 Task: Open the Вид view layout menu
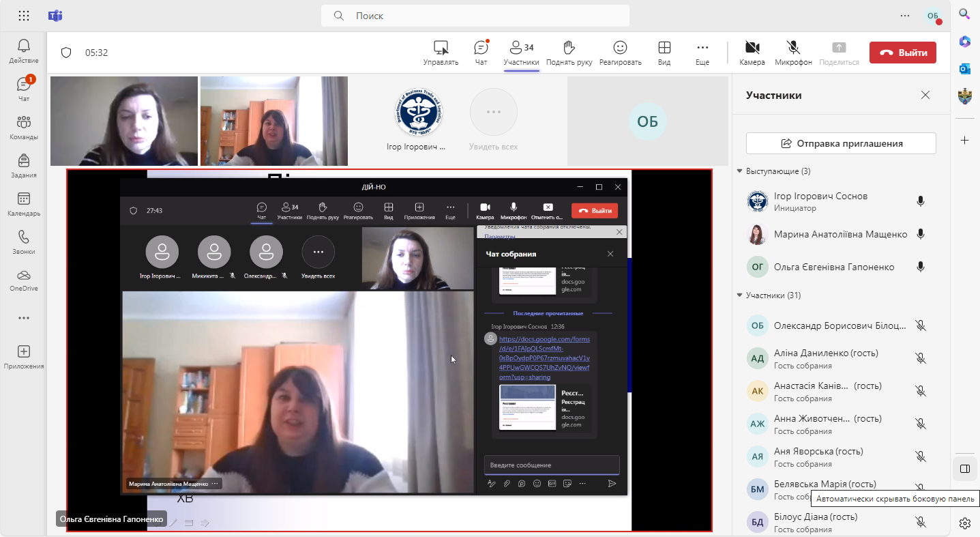coord(664,52)
